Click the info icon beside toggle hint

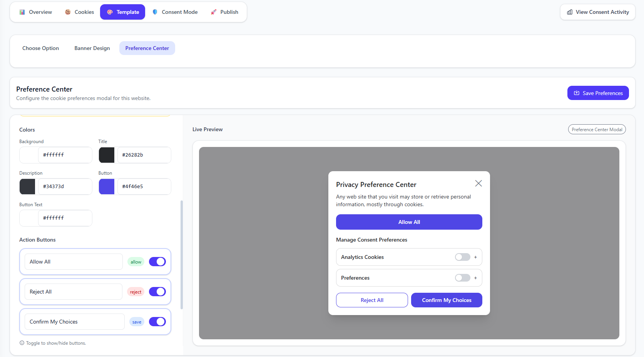click(22, 343)
